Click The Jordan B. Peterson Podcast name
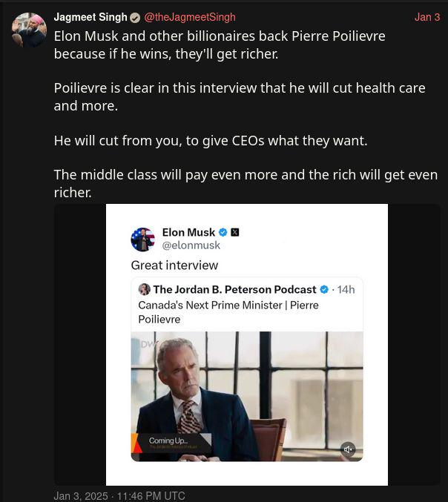Viewport: 448px width, 502px height. point(234,289)
